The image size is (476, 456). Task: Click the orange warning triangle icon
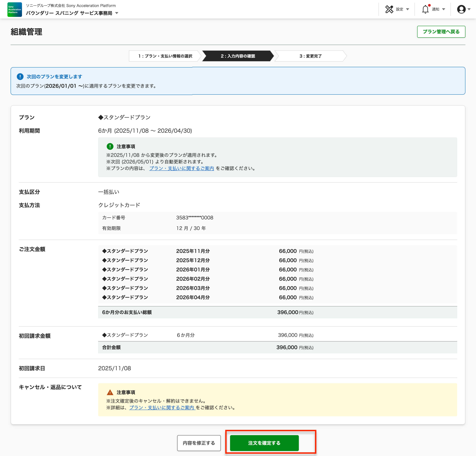tap(110, 392)
